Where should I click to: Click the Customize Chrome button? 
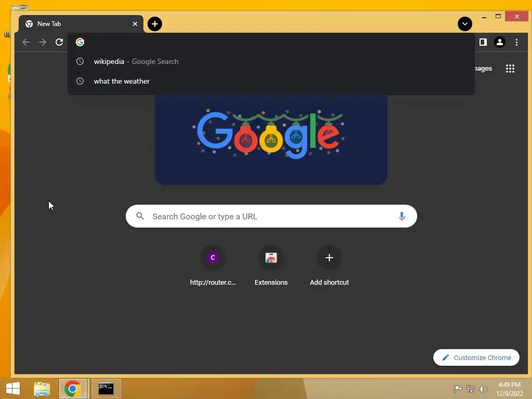click(476, 357)
